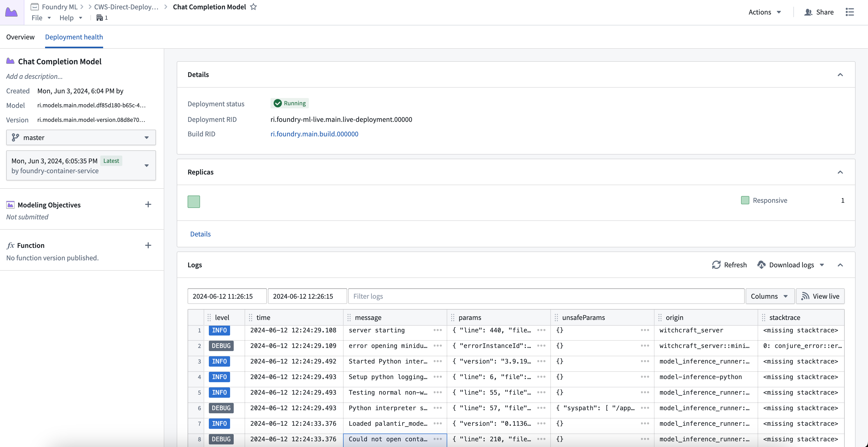Click the Details link under Replicas
This screenshot has width=868, height=447.
click(200, 234)
